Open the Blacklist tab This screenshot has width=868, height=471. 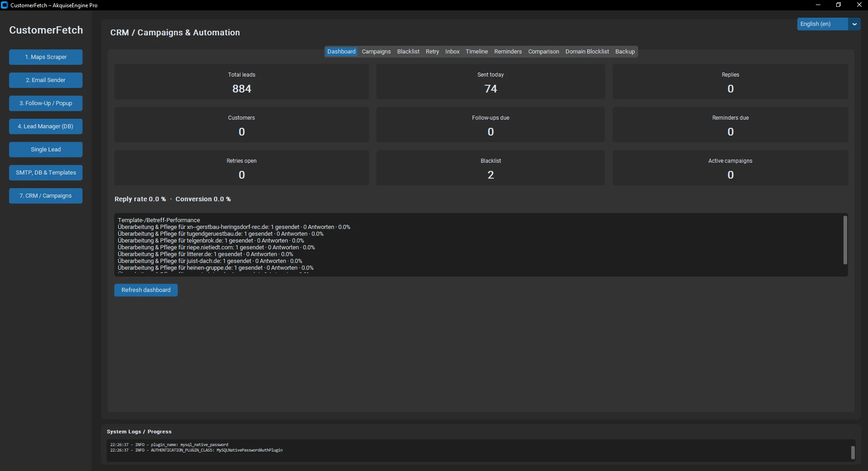408,52
